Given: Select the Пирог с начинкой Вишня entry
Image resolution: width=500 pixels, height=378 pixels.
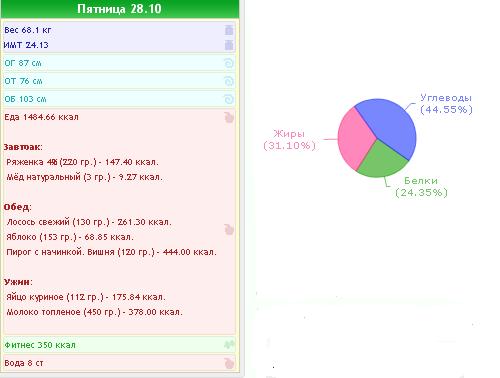Looking at the screenshot, I should 111,252.
